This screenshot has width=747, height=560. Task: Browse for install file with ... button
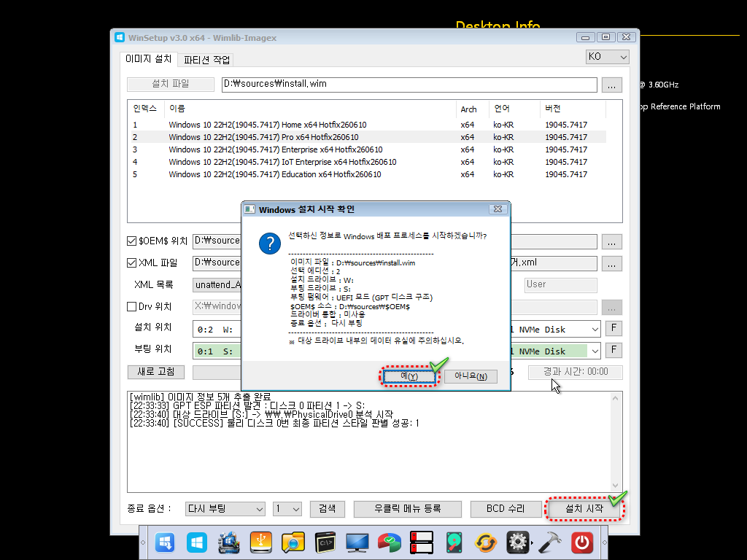(612, 85)
